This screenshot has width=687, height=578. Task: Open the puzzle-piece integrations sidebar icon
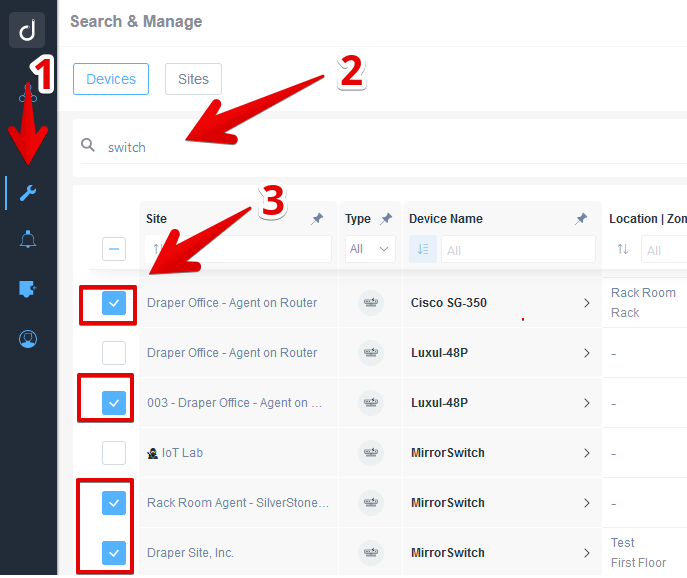coord(28,289)
